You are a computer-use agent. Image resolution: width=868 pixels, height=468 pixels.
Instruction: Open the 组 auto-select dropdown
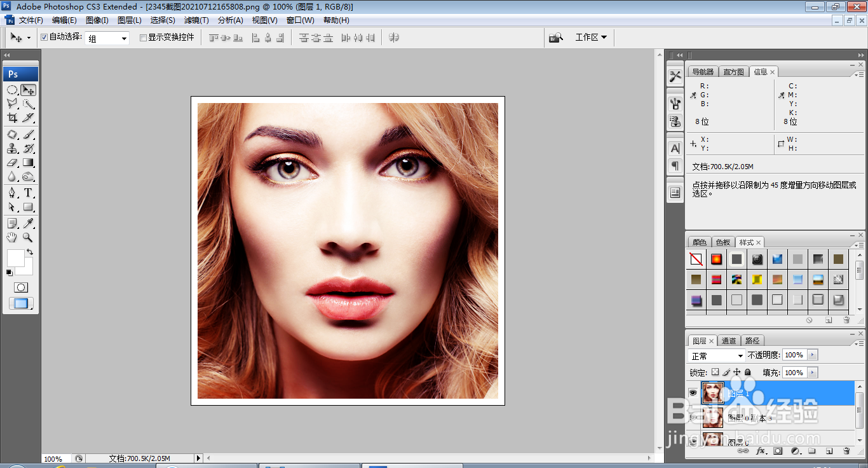[107, 38]
